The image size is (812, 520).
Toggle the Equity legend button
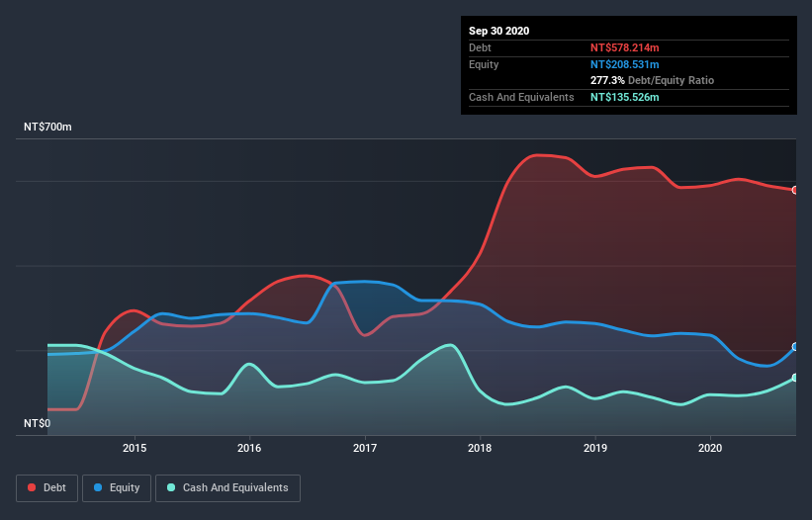pyautogui.click(x=117, y=488)
